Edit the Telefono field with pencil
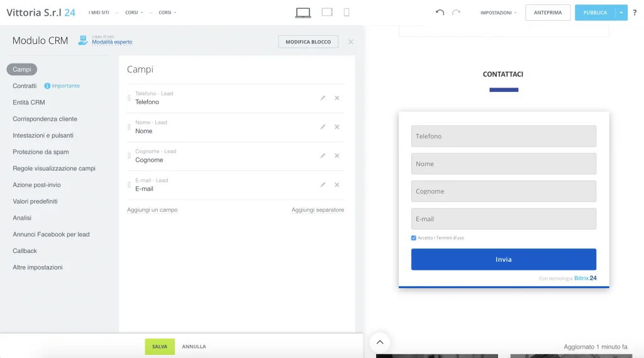Screen dimensions: 644x358 pyautogui.click(x=323, y=98)
